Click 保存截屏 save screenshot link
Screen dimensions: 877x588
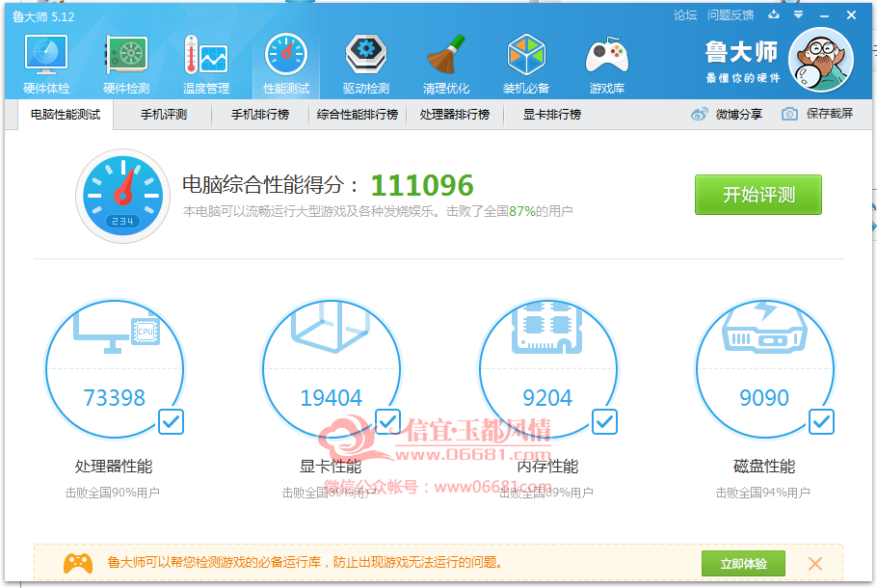point(830,114)
